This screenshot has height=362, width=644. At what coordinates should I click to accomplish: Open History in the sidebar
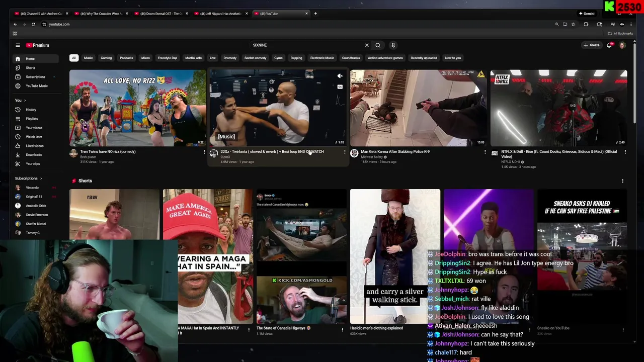pos(36,110)
